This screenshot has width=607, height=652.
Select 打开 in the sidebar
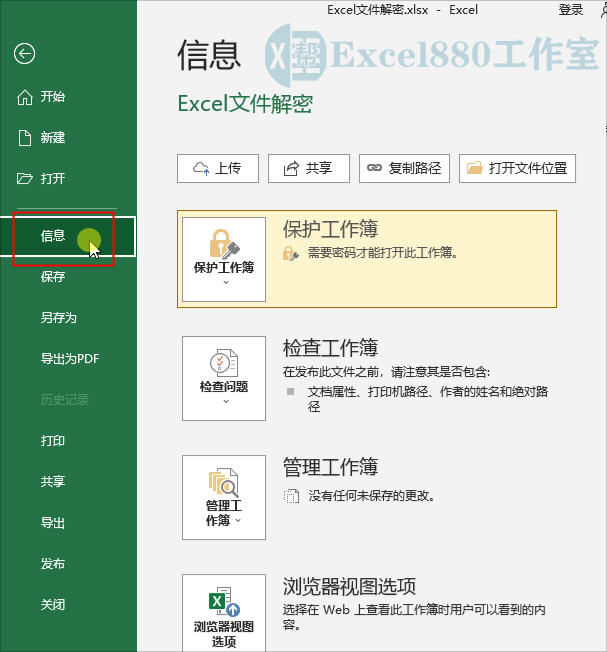point(53,178)
